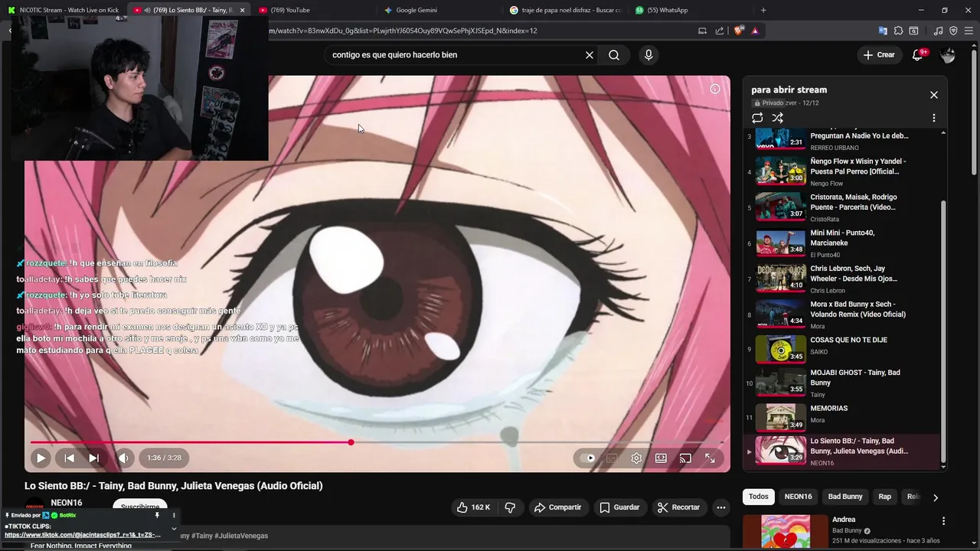
Task: Like the video (162 K)
Action: coord(474,507)
